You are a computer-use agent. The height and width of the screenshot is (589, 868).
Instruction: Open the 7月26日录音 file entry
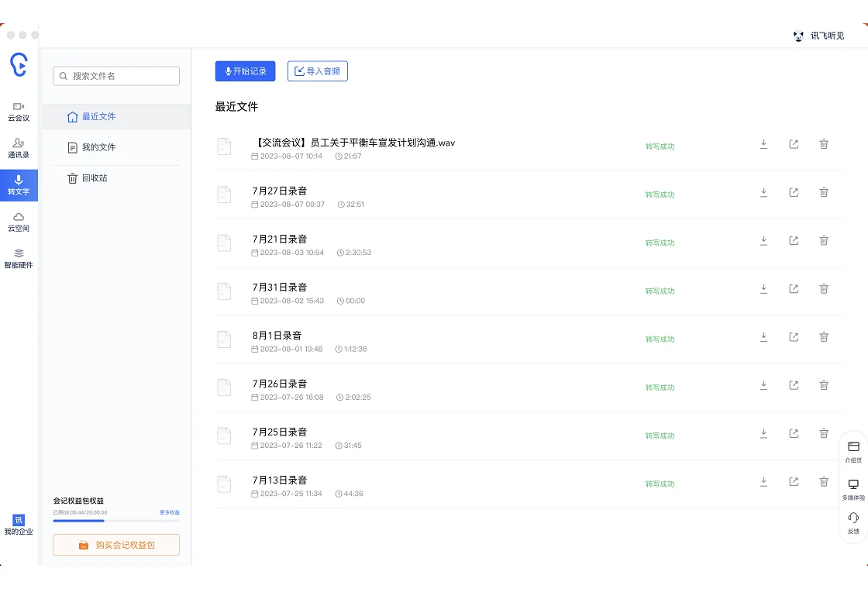click(x=529, y=387)
